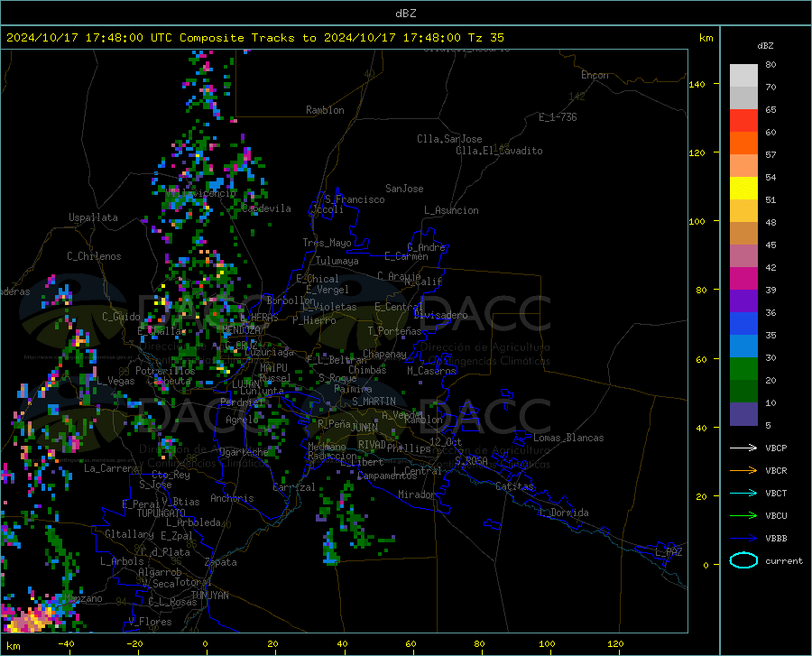Click the Lomas_Blancas label
Image resolution: width=812 pixels, height=656 pixels.
point(568,438)
